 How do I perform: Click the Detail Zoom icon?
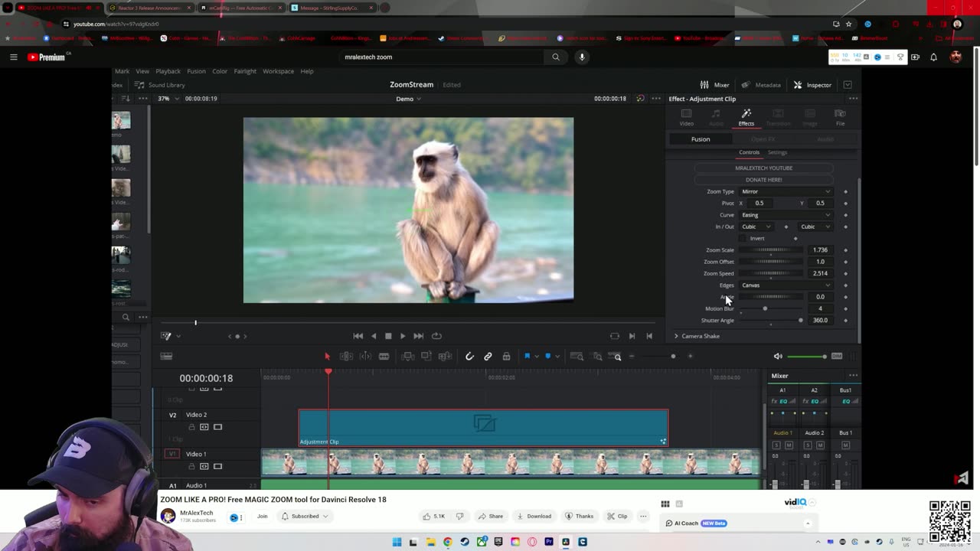(597, 356)
